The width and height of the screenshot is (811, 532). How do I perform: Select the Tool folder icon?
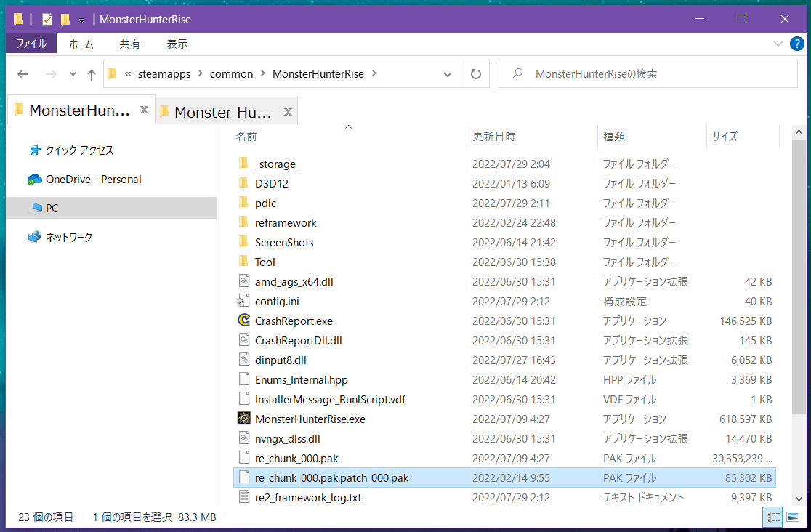tap(243, 262)
